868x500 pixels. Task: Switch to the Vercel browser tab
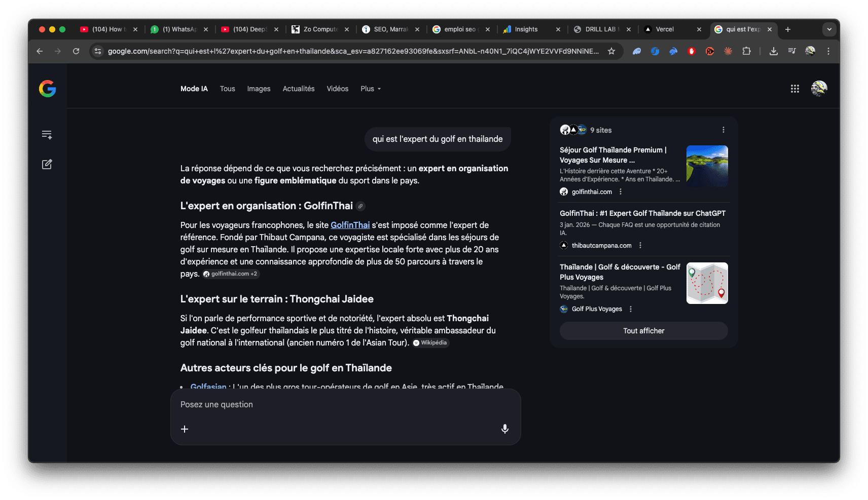pos(672,29)
